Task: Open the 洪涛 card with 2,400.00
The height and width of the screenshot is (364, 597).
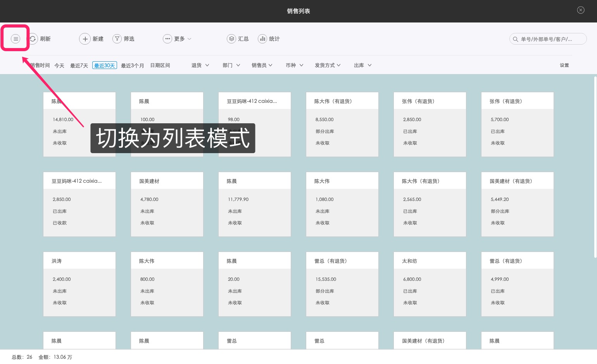Action: (79, 284)
